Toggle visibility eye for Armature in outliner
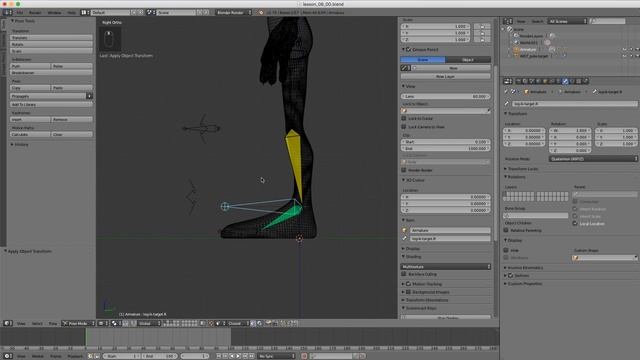Screen dimensions: 640x360 coord(624,49)
